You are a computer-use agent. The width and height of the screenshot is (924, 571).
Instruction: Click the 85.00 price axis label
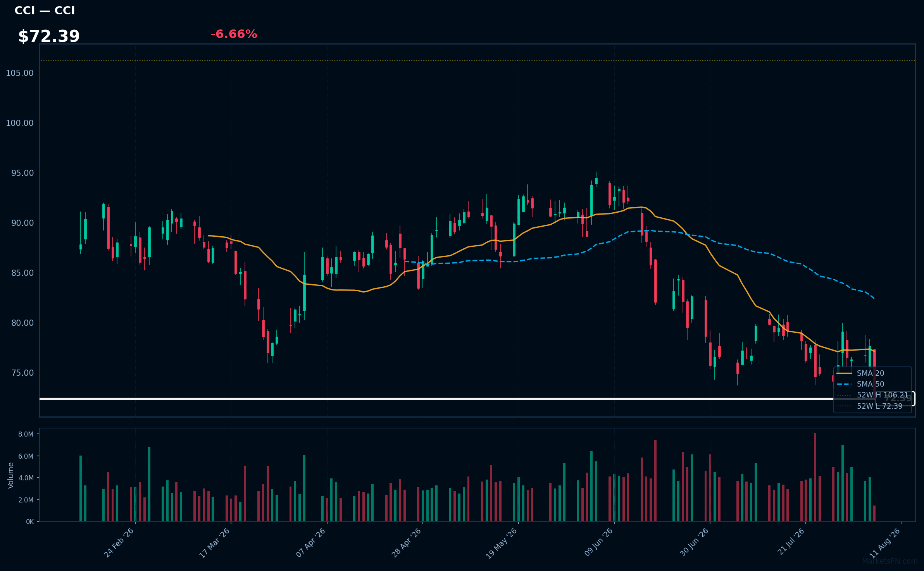22,273
